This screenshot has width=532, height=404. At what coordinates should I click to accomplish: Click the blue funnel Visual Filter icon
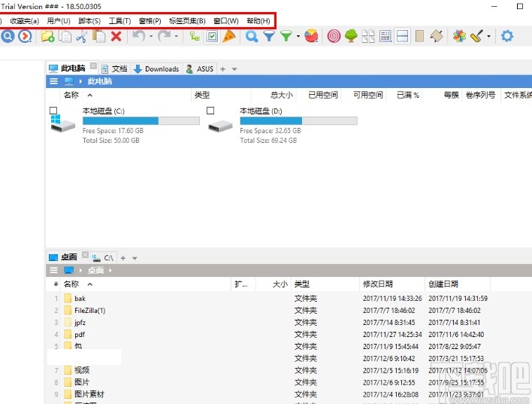[x=269, y=36]
